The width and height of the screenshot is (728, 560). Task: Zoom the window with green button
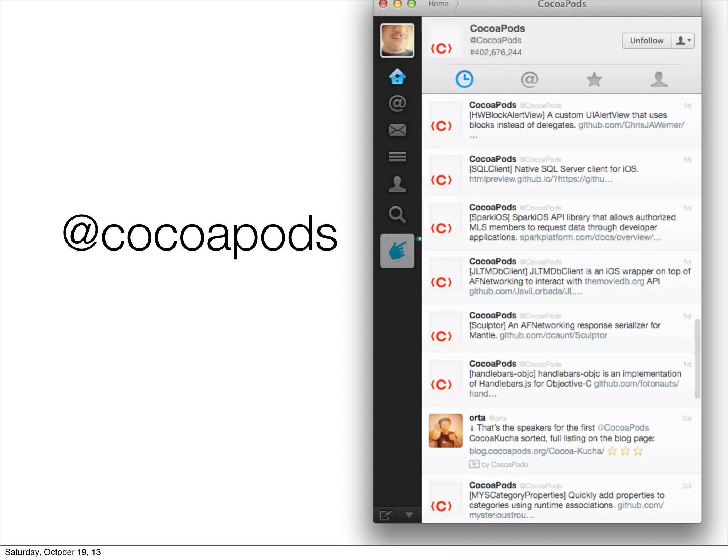[x=412, y=4]
